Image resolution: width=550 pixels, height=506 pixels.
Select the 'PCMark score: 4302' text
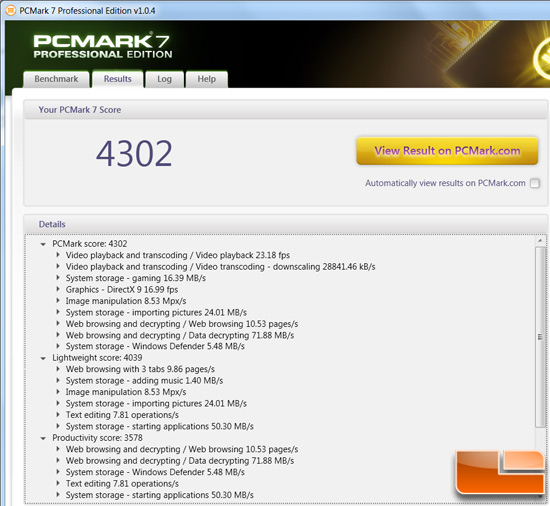coord(90,244)
